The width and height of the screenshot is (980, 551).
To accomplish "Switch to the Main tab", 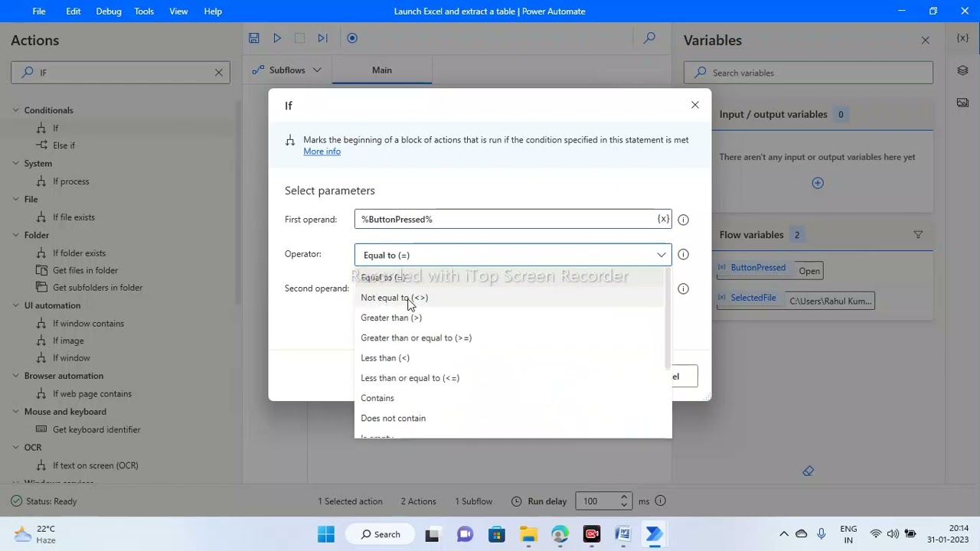I will tap(381, 70).
